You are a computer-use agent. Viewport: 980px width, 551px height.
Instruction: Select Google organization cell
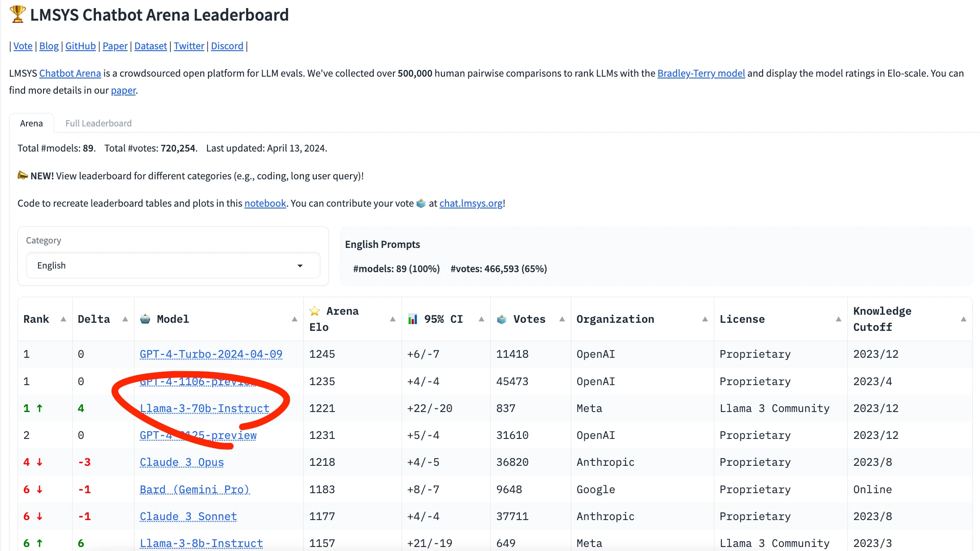[596, 490]
